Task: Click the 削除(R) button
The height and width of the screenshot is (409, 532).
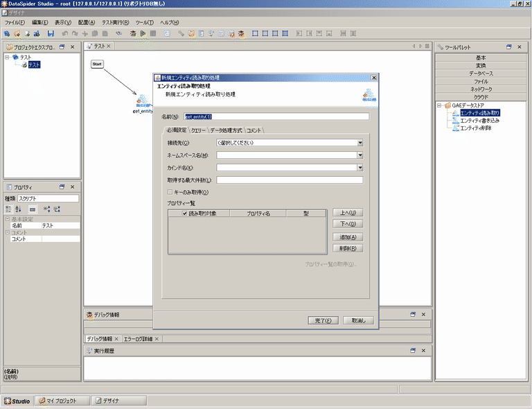Action: pos(348,248)
